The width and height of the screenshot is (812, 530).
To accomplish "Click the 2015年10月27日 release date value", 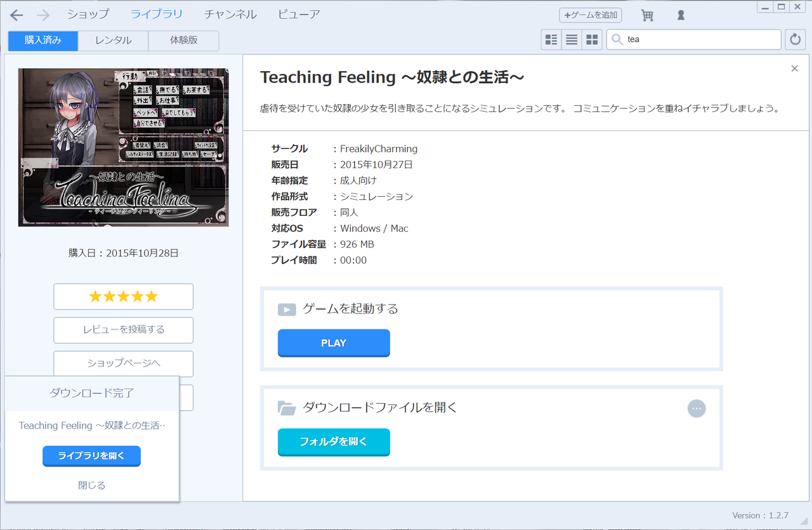I will point(377,165).
